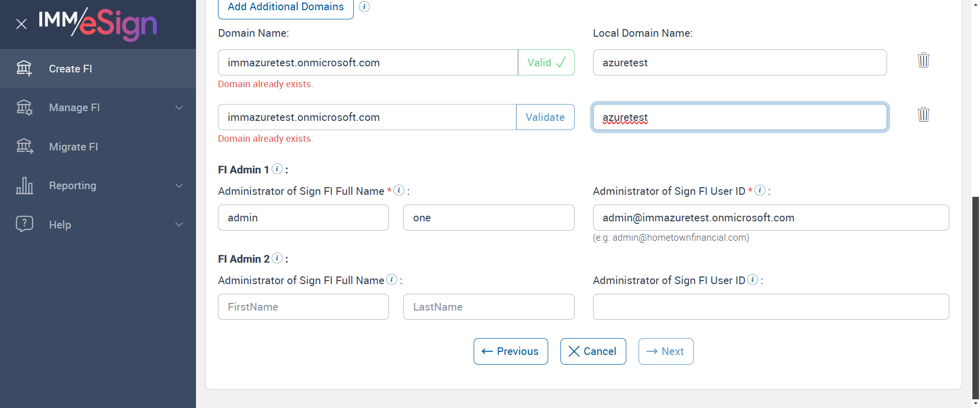Delete the first domain row via trash icon
Image resolution: width=980 pixels, height=408 pixels.
923,60
